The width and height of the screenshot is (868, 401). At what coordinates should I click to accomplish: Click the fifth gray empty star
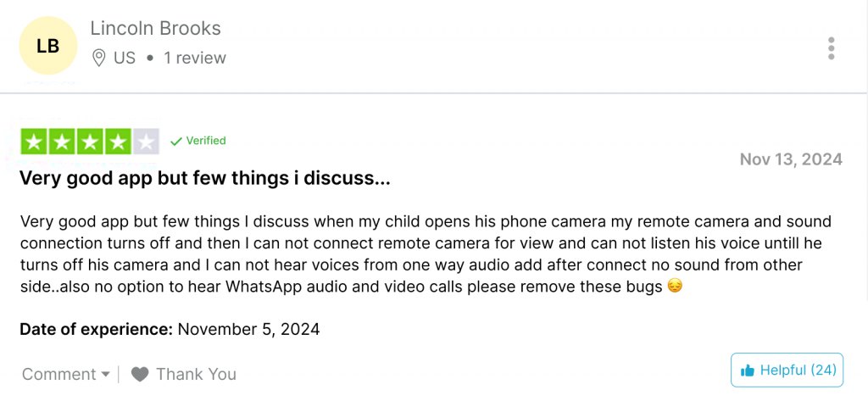146,142
